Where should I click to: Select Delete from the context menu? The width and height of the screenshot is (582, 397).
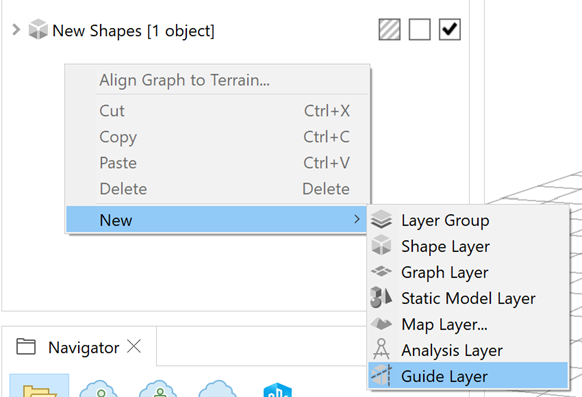point(218,189)
